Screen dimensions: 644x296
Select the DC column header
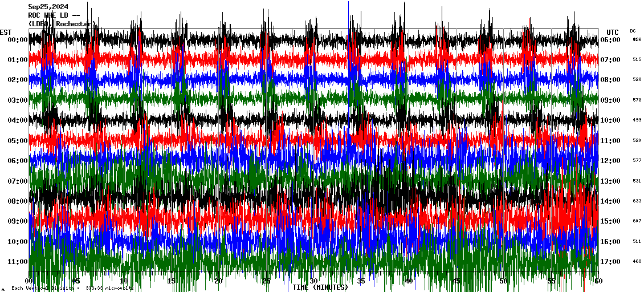633,31
